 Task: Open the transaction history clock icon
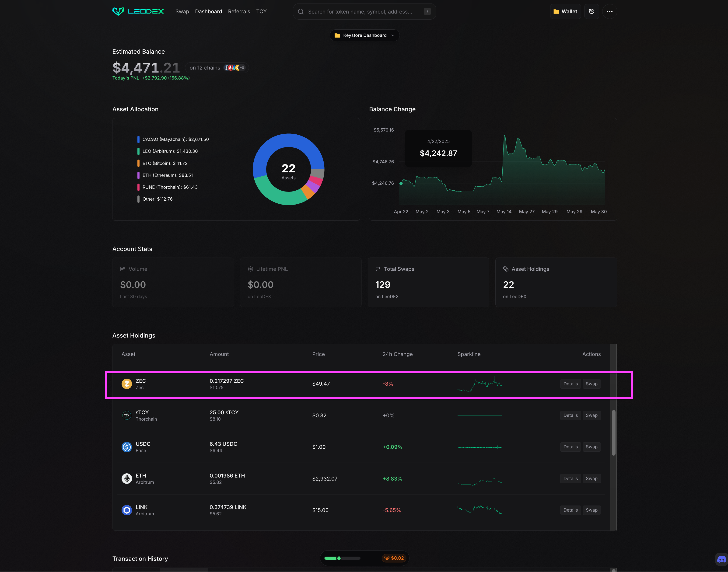coord(592,11)
